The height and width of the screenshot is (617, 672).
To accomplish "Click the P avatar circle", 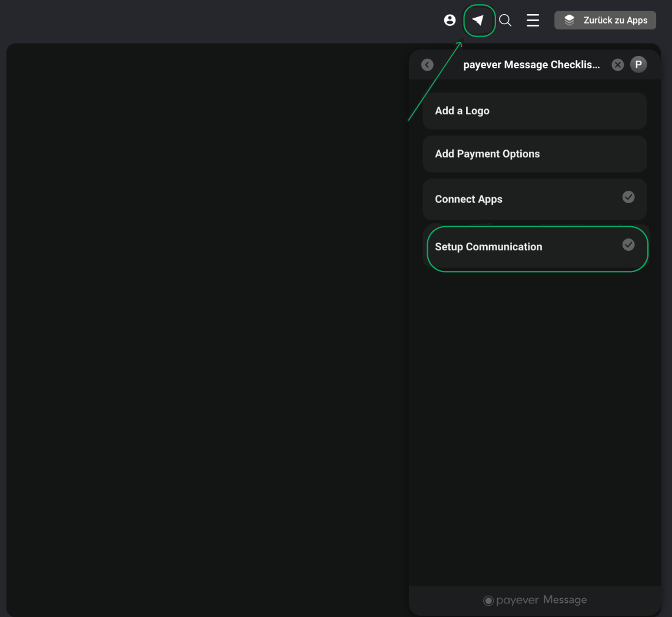I will 638,65.
